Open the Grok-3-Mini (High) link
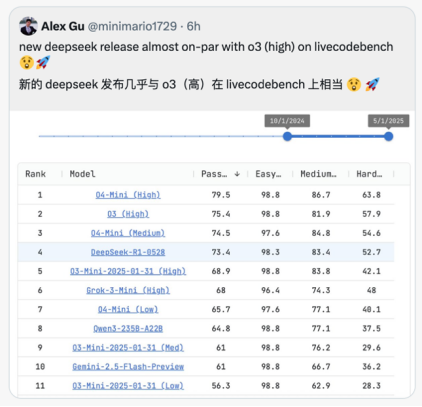Screen dimensions: 422x407 click(x=128, y=290)
